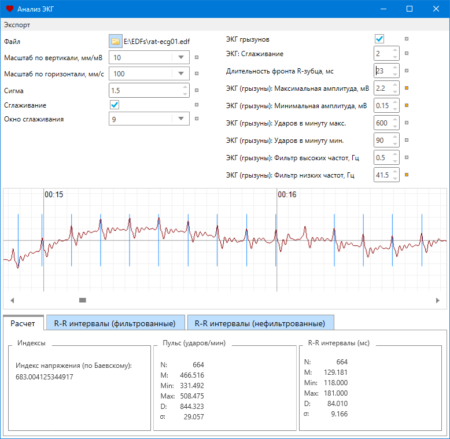Viewport: 450px width, 439px height.
Task: Open the Экспорт menu
Action: tap(17, 25)
